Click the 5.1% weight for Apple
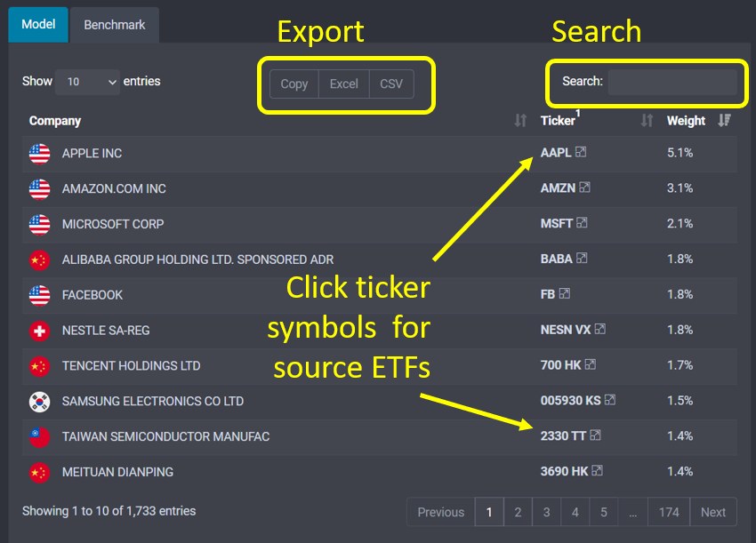 click(x=680, y=153)
